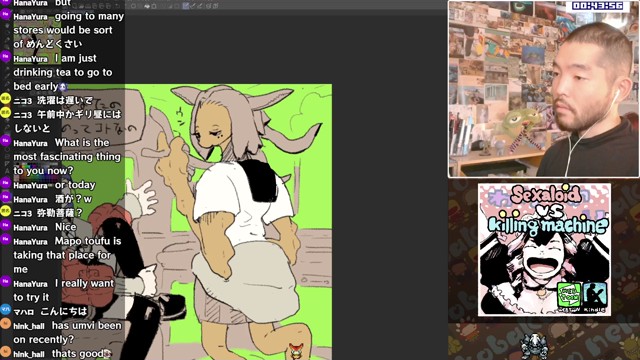Click the chat message 'I am just drinking tea'
Screen dimensions: 640x360
point(63,72)
